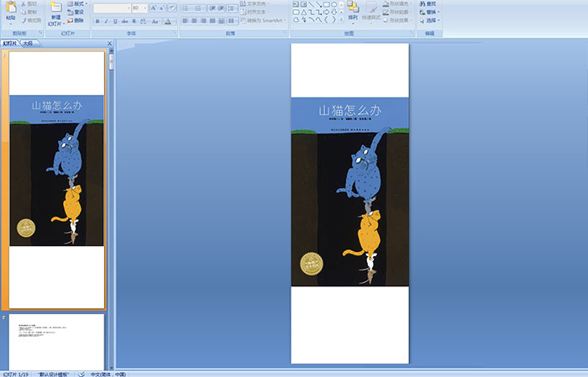Pick the oval shape in gallery
This screenshot has width=588, height=377.
click(x=333, y=4)
